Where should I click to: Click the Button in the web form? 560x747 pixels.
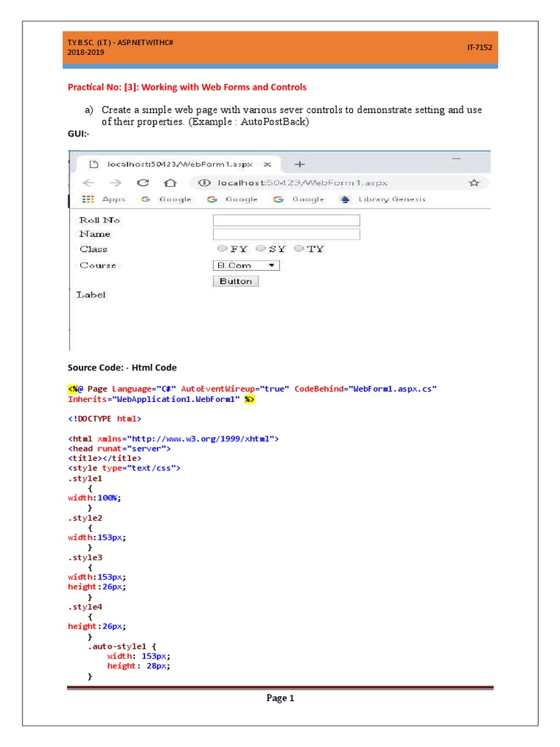[236, 281]
